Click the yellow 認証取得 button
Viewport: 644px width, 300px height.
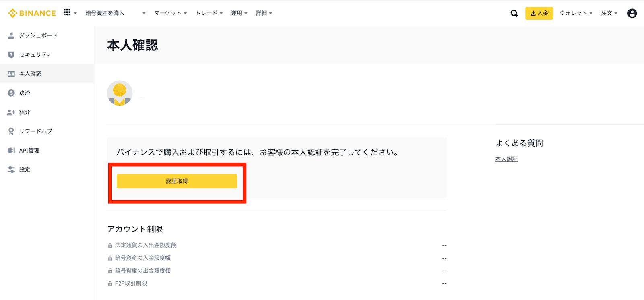177,181
